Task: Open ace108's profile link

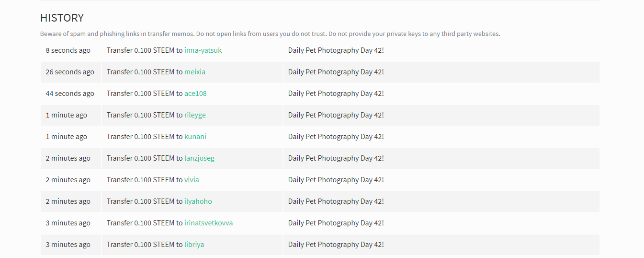Action: [x=195, y=94]
